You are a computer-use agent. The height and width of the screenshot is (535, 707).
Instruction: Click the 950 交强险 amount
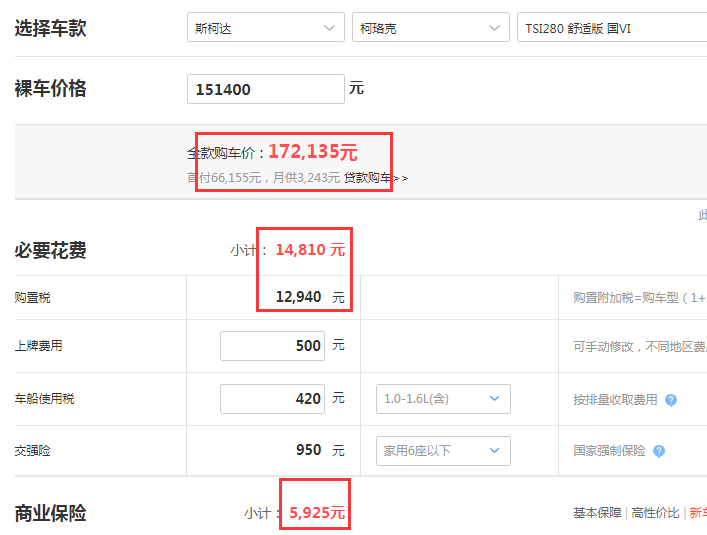pyautogui.click(x=308, y=450)
